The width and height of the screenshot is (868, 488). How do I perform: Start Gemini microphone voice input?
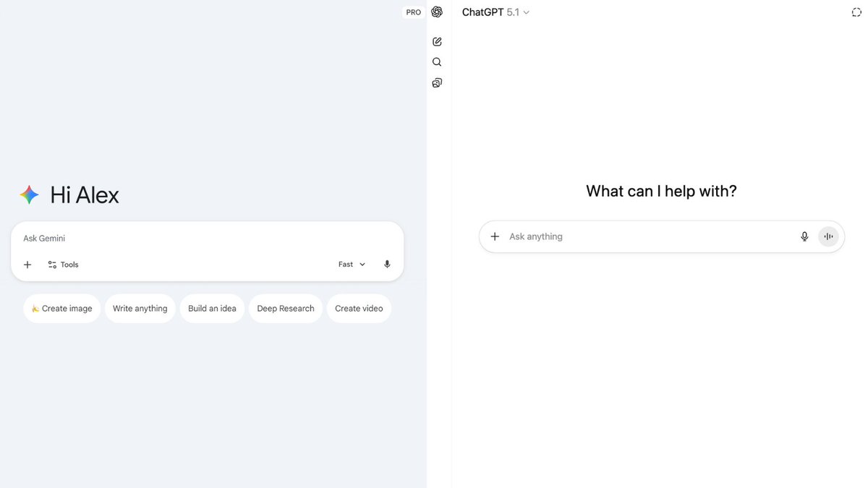[387, 265]
